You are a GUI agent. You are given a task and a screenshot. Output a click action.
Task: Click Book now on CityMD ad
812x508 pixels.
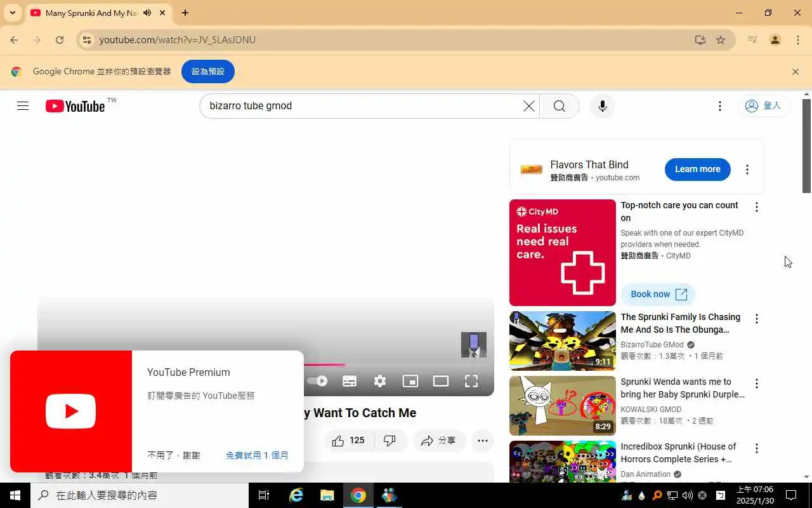[x=658, y=294]
